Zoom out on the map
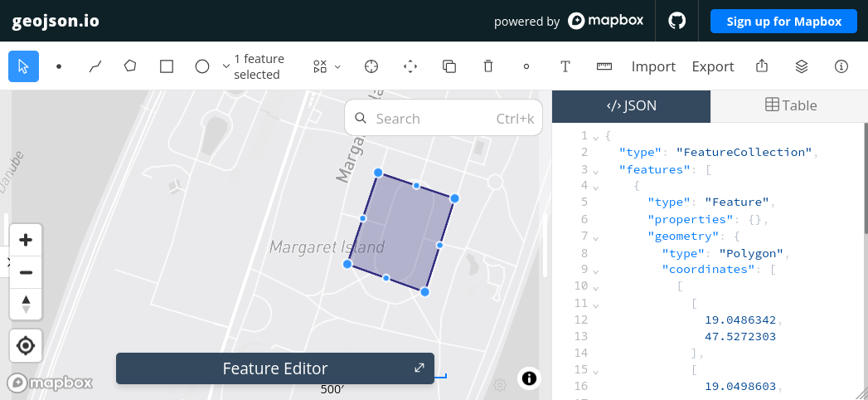This screenshot has width=868, height=400. pyautogui.click(x=26, y=272)
